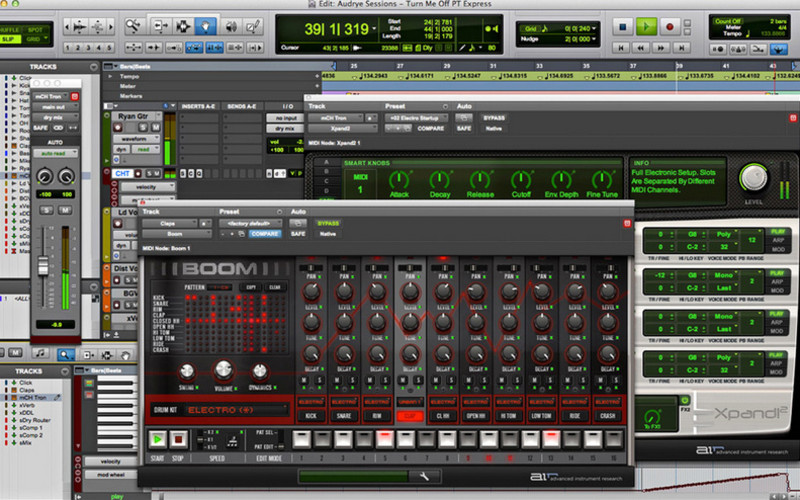Screen dimensions: 800x500
Task: Open the auto read automation mode dropdown
Action: 56,153
